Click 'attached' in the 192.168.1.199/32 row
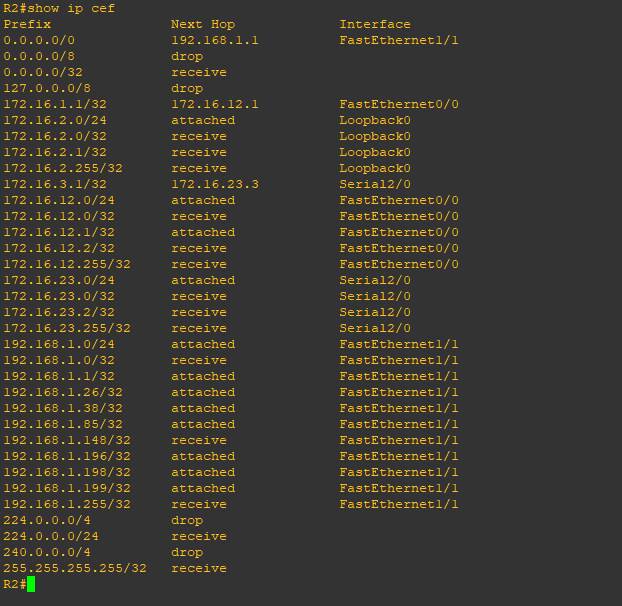 pyautogui.click(x=203, y=488)
